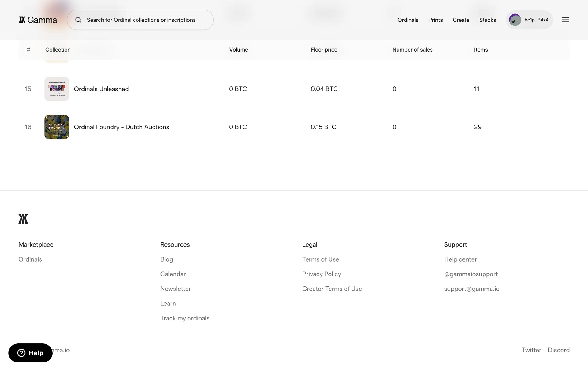Open the bc1p...34z4 wallet dropdown

pos(536,20)
